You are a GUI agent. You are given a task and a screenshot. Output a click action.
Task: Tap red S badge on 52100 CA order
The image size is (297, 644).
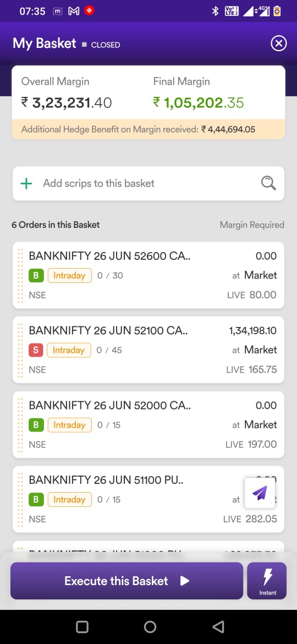point(36,350)
